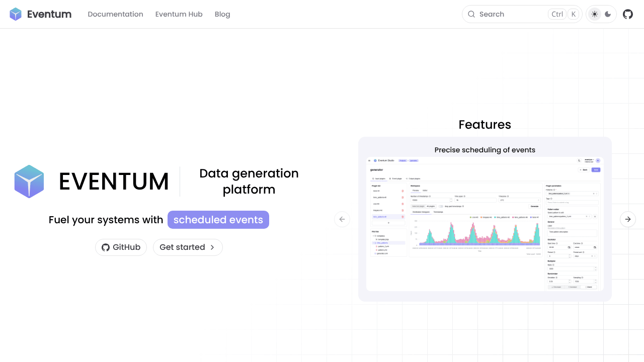Click the GitHub hero button
This screenshot has width=644, height=362.
(121, 247)
